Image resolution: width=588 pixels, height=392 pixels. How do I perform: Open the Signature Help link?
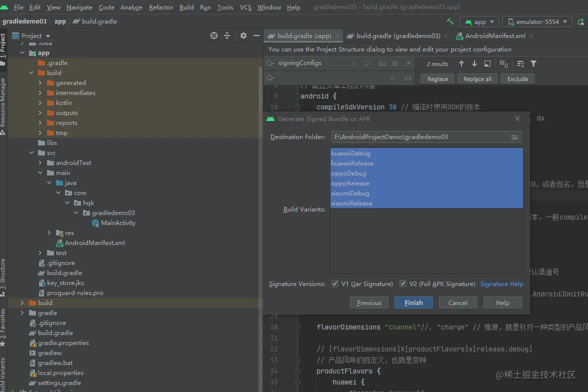pos(502,284)
